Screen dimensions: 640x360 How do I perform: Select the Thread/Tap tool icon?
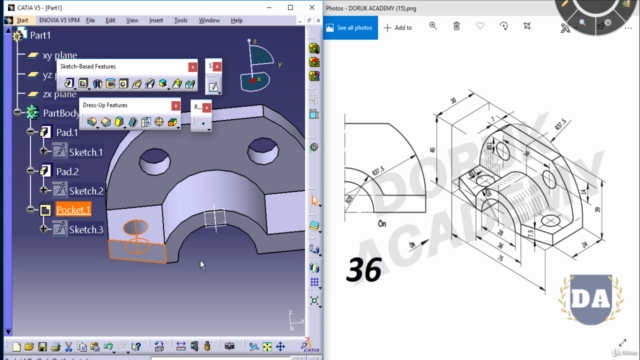point(159,122)
